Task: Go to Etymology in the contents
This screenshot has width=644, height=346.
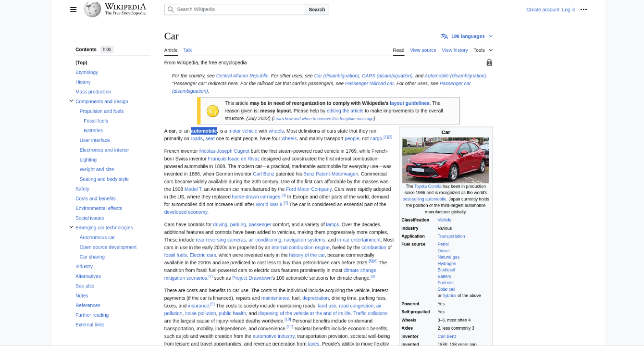Action: pos(87,72)
